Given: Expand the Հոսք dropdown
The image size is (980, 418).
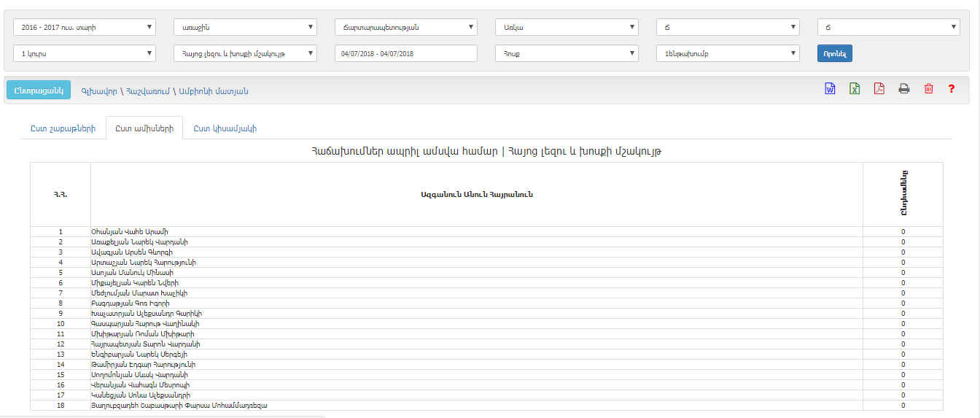Looking at the screenshot, I should (x=567, y=53).
